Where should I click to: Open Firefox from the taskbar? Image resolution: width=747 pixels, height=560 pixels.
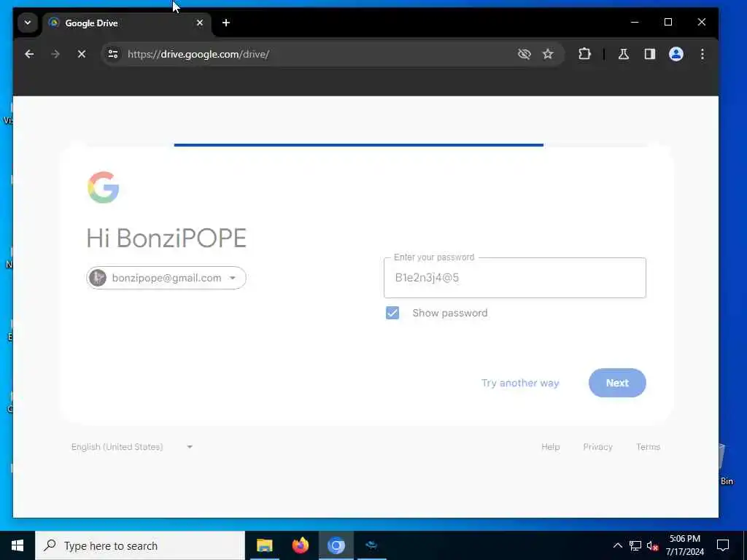click(x=300, y=545)
